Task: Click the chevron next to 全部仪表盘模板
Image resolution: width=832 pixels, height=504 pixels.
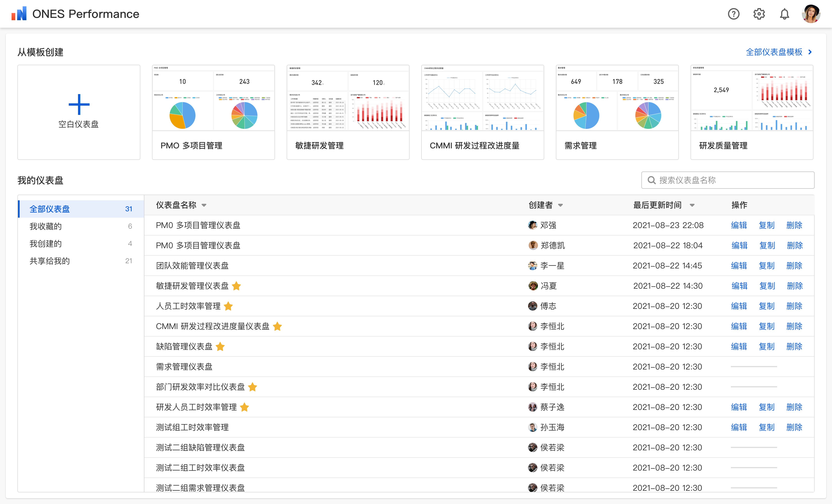Action: pos(810,52)
